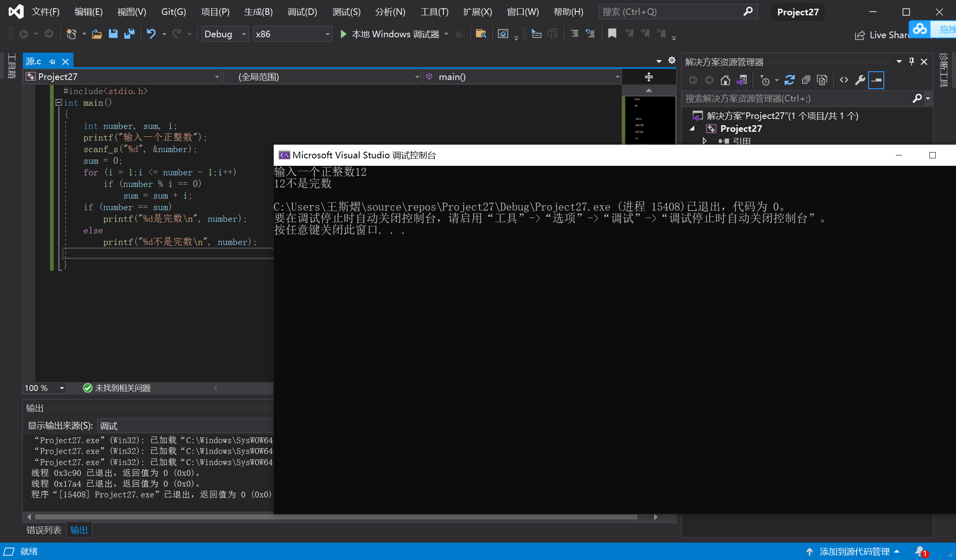Toggle Show All Files in Solution Explorer
This screenshot has height=560, width=956.
point(822,80)
